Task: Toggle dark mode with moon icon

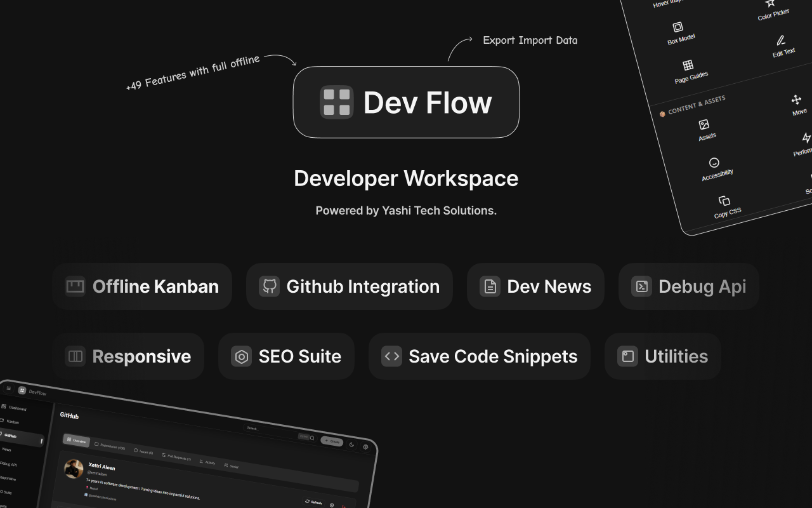Action: 352,444
